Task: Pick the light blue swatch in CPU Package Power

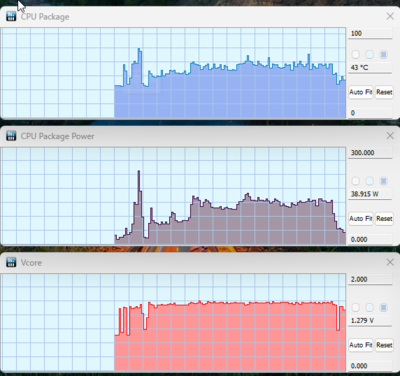Action: point(369,181)
